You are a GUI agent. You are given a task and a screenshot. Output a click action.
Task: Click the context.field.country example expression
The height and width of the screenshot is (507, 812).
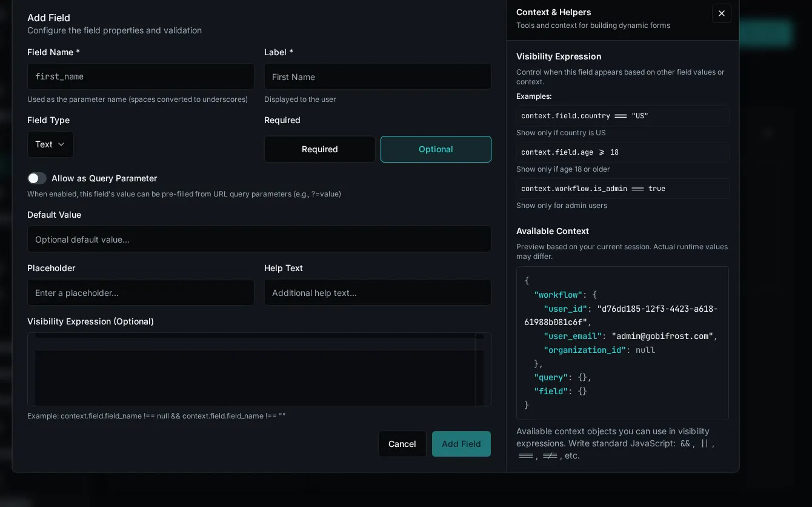coord(622,116)
